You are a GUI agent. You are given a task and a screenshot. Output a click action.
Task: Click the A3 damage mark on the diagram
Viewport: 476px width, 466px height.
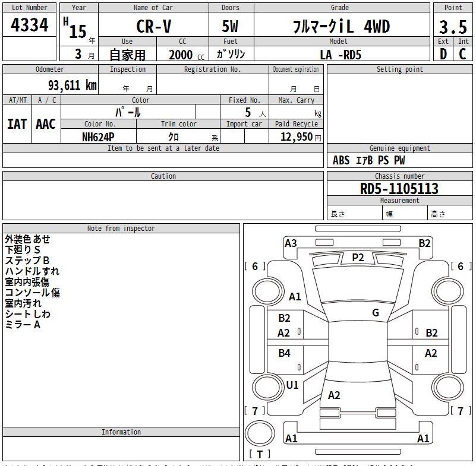click(291, 243)
